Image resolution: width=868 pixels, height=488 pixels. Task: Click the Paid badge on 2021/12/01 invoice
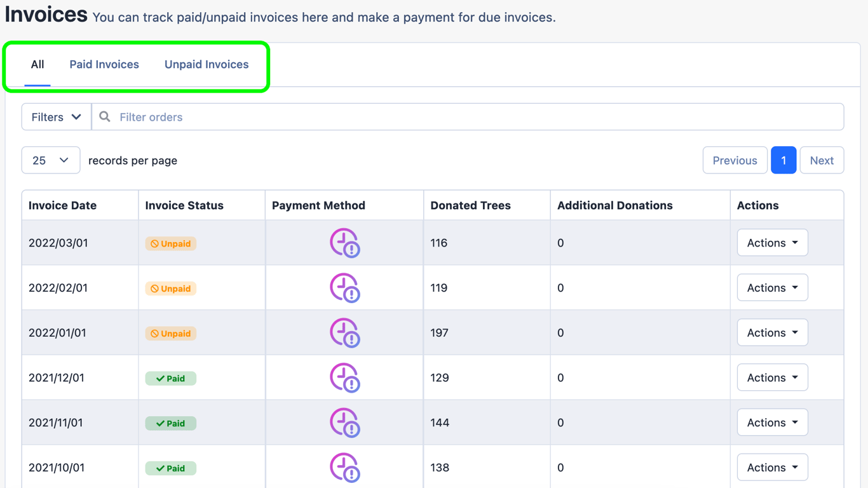(171, 378)
